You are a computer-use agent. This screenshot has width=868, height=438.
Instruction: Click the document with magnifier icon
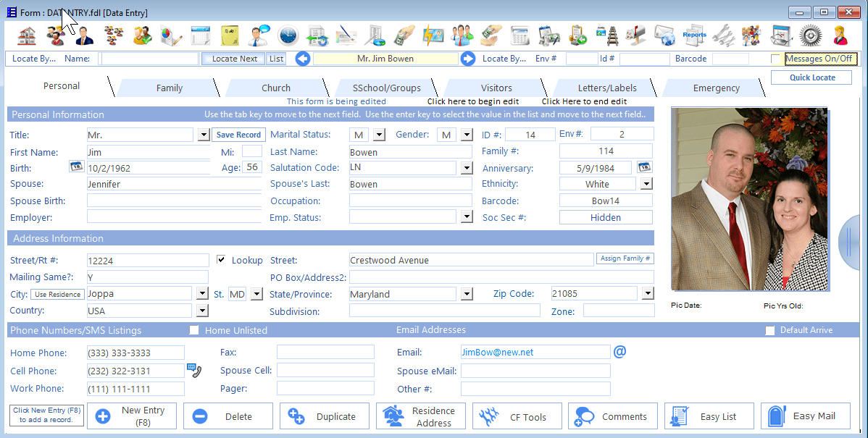(375, 36)
